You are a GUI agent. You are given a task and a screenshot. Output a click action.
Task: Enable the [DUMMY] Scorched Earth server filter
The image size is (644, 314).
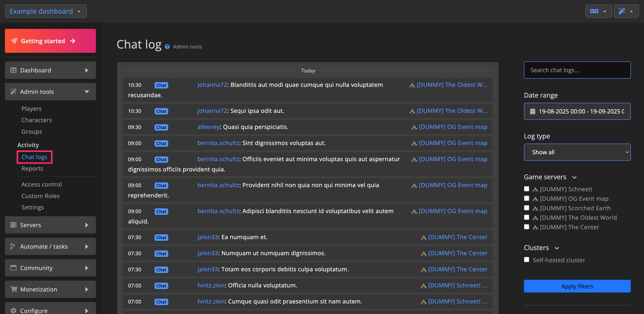[527, 208]
